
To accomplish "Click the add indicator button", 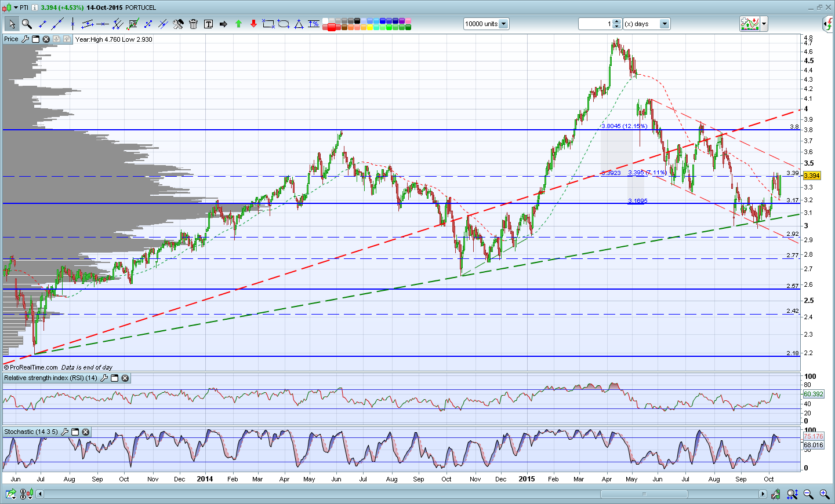I will (x=750, y=24).
